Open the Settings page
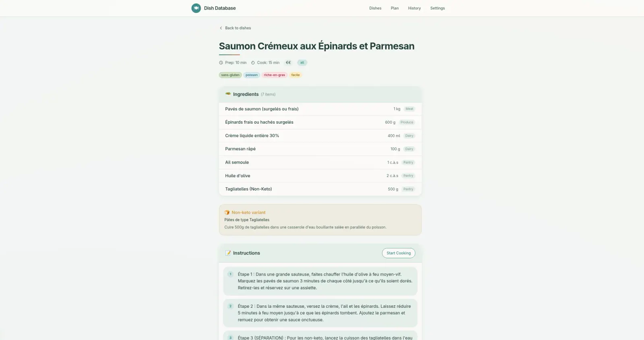This screenshot has width=644, height=340. click(438, 8)
